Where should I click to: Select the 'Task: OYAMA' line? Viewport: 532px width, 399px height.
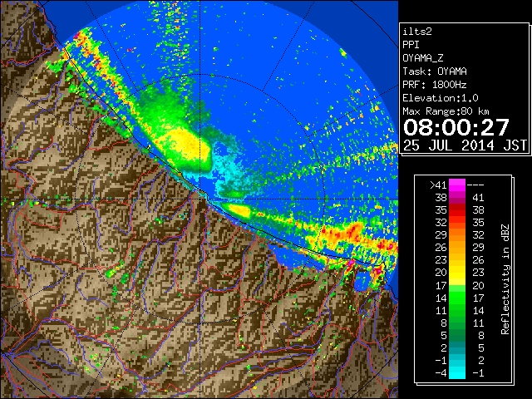pos(435,71)
